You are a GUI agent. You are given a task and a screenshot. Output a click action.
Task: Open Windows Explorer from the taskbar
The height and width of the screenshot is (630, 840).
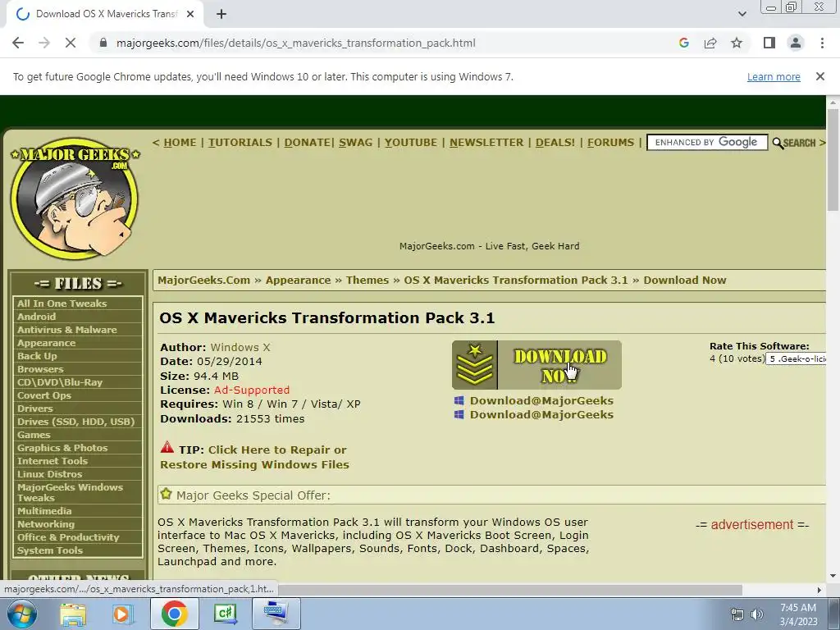coord(73,614)
